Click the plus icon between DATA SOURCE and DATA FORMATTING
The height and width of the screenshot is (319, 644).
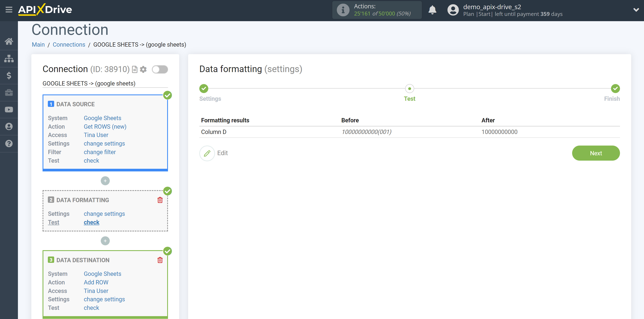pyautogui.click(x=105, y=181)
